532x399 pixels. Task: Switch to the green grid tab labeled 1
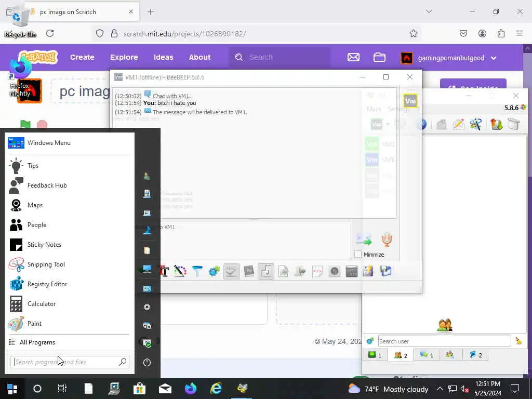tap(375, 355)
